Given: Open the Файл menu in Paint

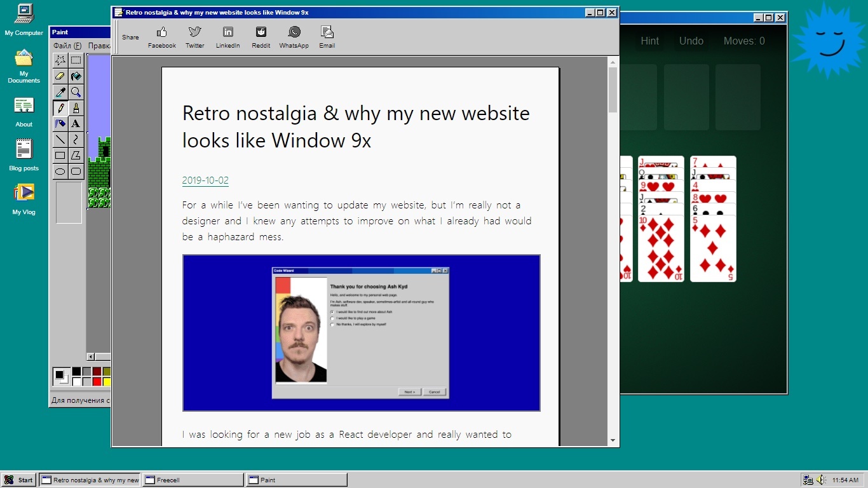Looking at the screenshot, I should tap(67, 46).
